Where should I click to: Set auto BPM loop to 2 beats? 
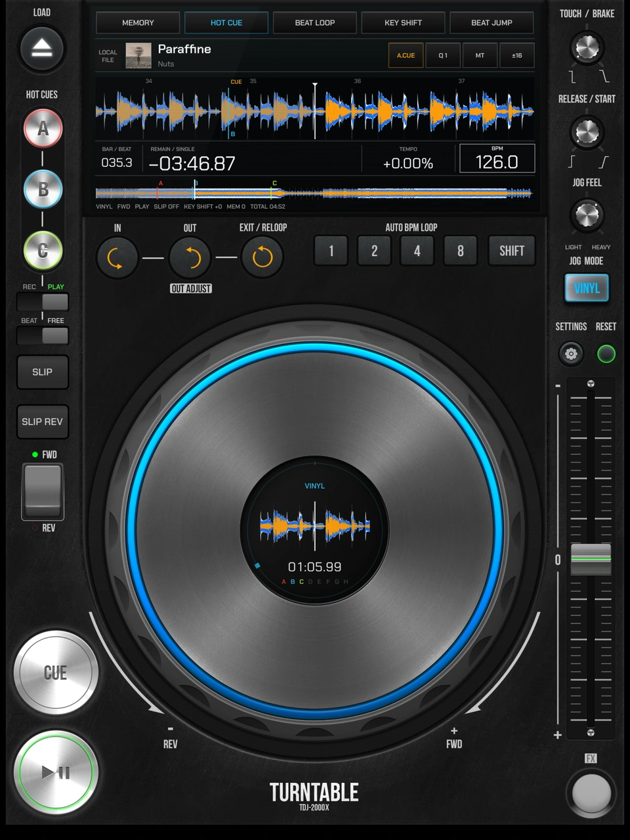point(374,251)
